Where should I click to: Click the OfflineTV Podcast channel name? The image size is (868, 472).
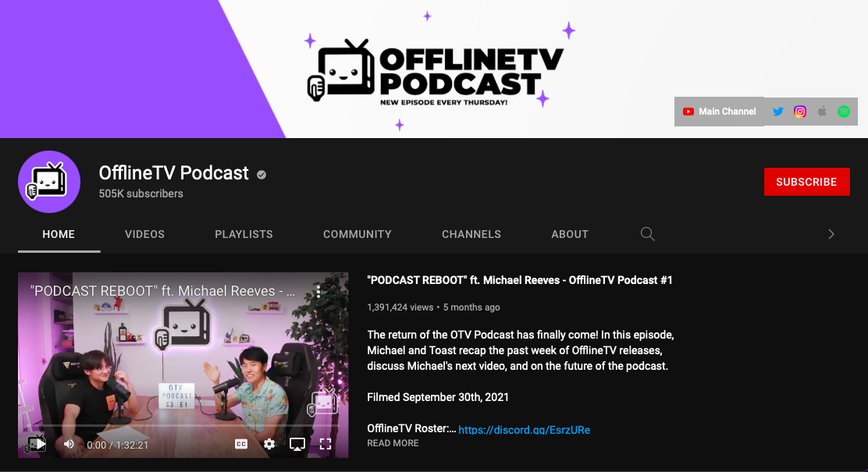[174, 173]
